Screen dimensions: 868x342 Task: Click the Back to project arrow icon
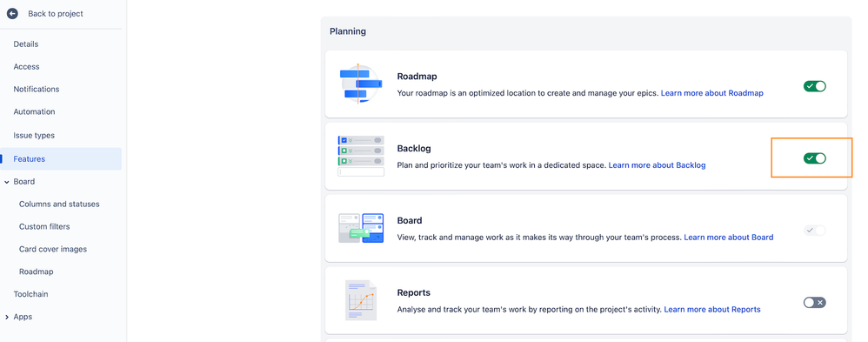pyautogui.click(x=12, y=14)
